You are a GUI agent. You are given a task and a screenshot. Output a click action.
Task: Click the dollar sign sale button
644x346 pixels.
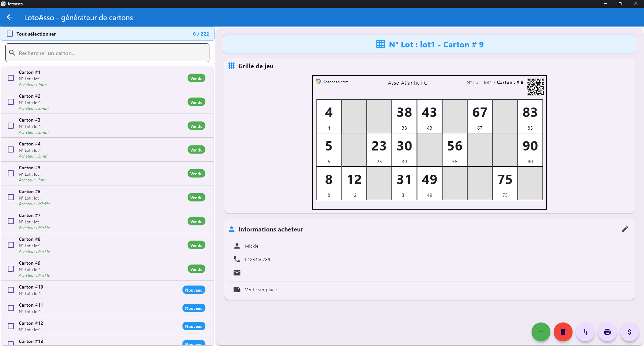pos(629,332)
